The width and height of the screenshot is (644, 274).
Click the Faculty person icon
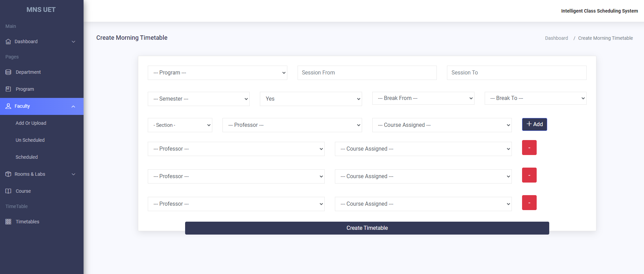click(x=8, y=106)
